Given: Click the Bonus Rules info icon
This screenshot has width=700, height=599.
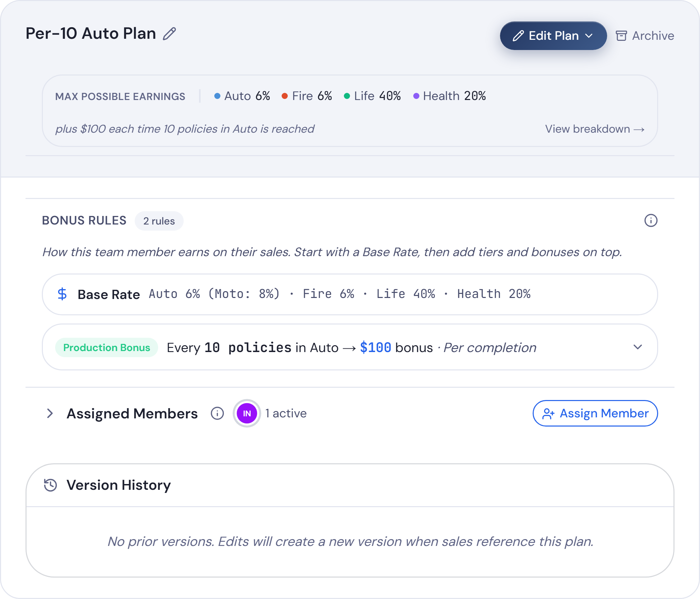Looking at the screenshot, I should click(x=651, y=220).
